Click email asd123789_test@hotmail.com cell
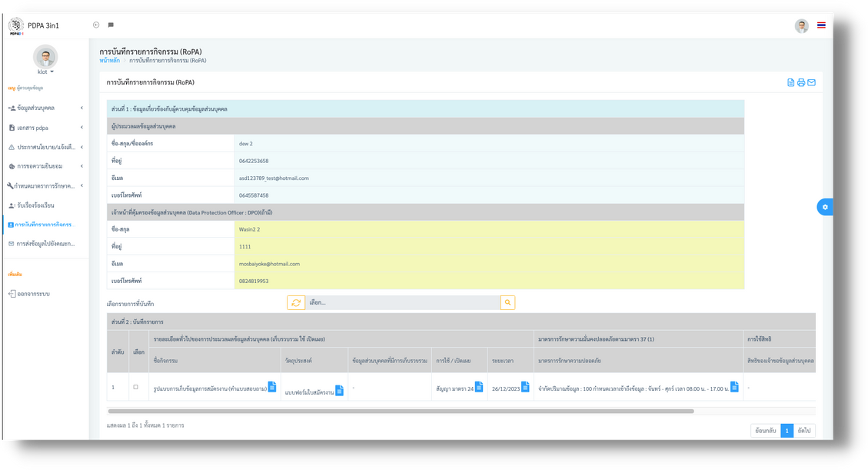The width and height of the screenshot is (868, 470). coord(489,178)
